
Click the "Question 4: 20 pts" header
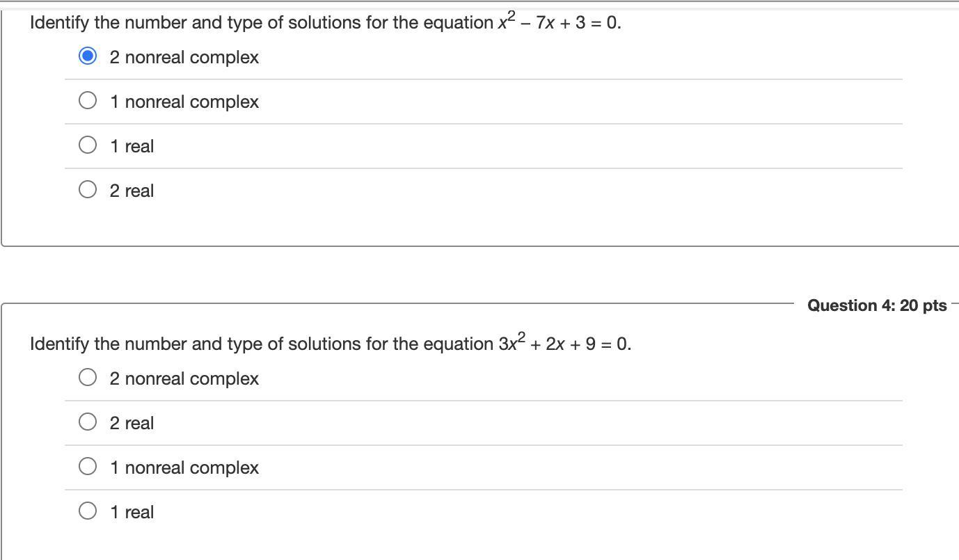tap(876, 305)
